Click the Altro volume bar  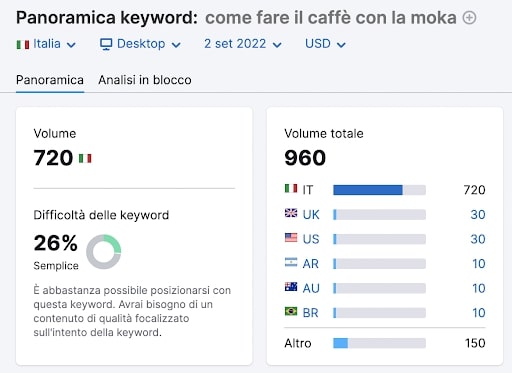[379, 343]
